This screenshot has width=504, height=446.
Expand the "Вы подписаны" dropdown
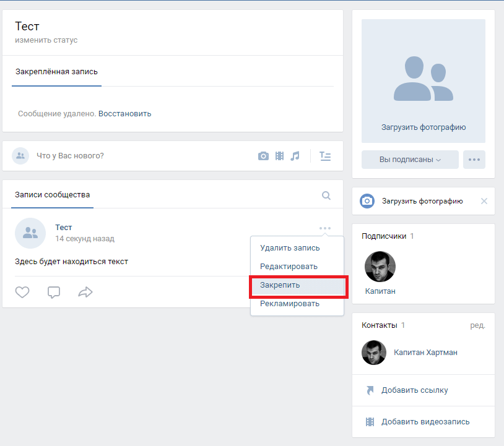(410, 160)
